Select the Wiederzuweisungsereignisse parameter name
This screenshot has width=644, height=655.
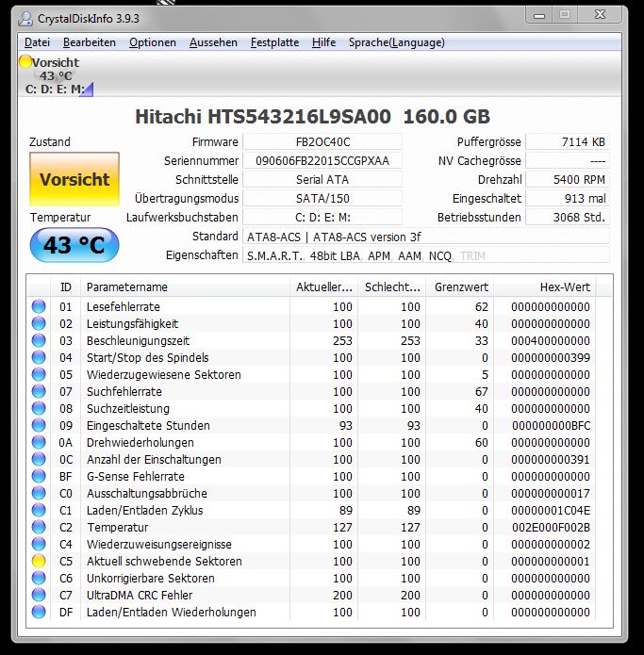(x=158, y=545)
